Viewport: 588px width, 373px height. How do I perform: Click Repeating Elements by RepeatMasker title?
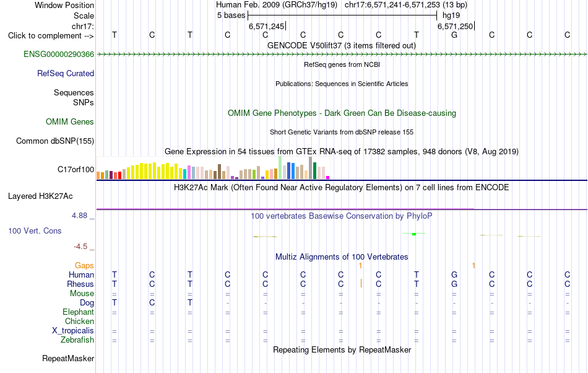pyautogui.click(x=342, y=350)
